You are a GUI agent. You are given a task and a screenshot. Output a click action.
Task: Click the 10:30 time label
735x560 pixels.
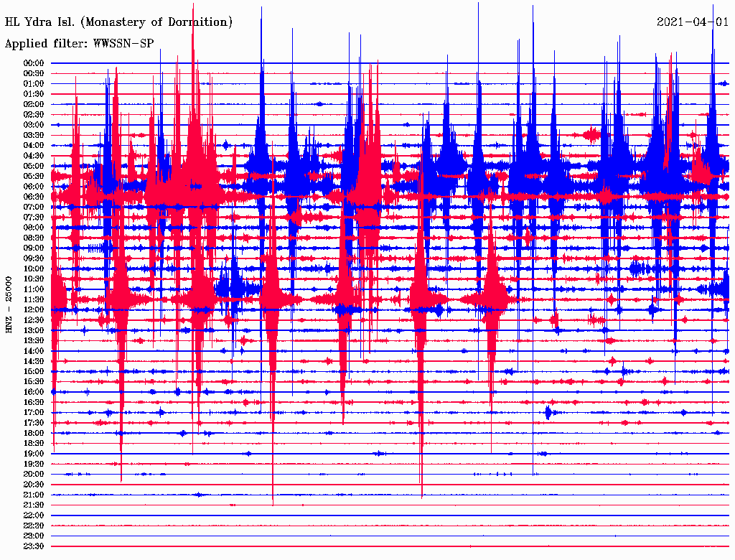tap(34, 279)
